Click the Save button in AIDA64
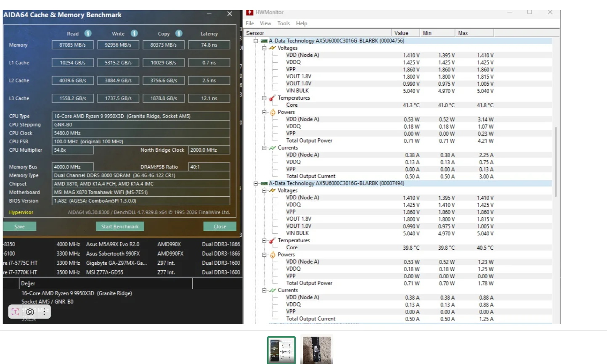607x364 pixels. [20, 227]
